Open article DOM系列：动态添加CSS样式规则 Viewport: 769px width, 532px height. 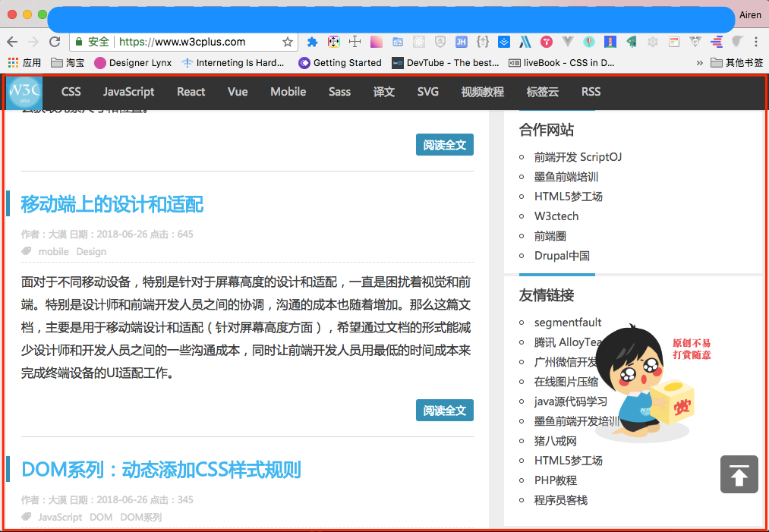click(161, 469)
